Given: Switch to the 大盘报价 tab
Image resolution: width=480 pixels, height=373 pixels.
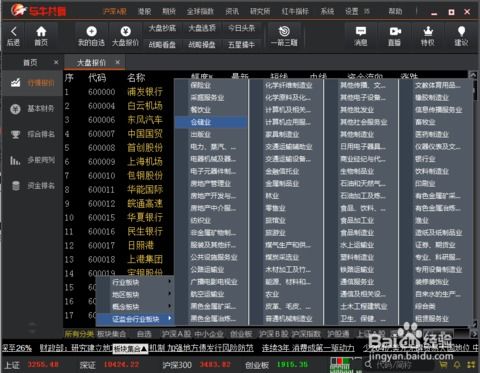Looking at the screenshot, I should tap(91, 62).
